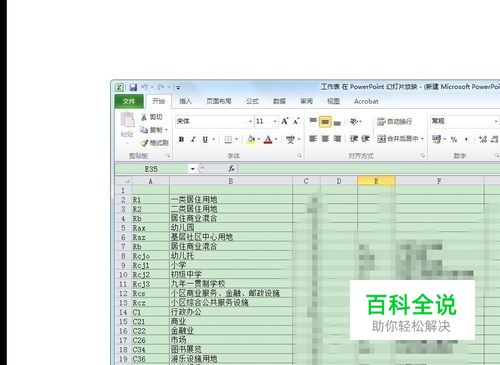
Task: Open the underline style dropdown arrow
Action: click(213, 140)
